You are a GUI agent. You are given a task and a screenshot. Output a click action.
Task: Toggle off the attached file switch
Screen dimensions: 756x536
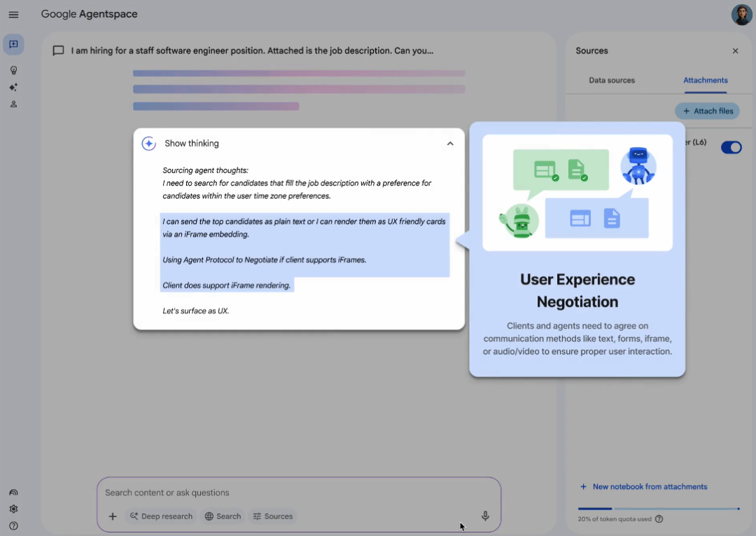pos(731,147)
